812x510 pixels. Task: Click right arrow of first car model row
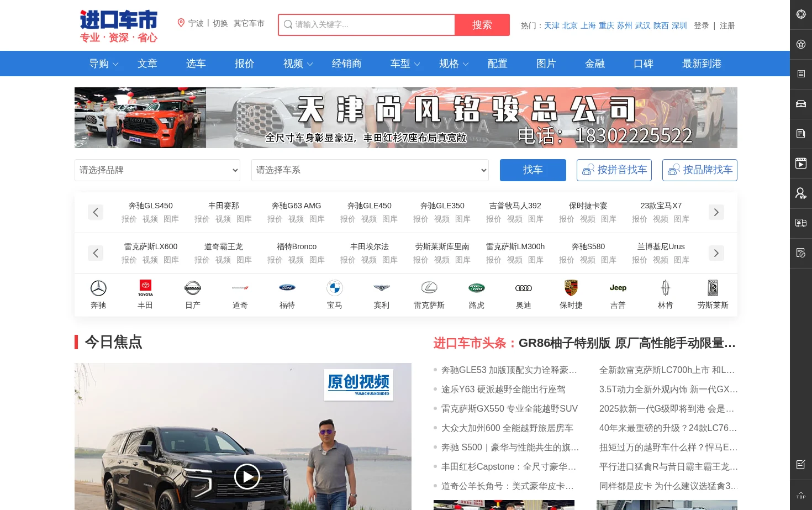(x=716, y=212)
